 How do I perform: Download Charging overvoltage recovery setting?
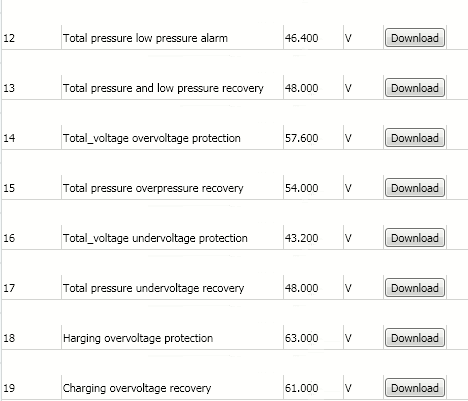pyautogui.click(x=415, y=388)
